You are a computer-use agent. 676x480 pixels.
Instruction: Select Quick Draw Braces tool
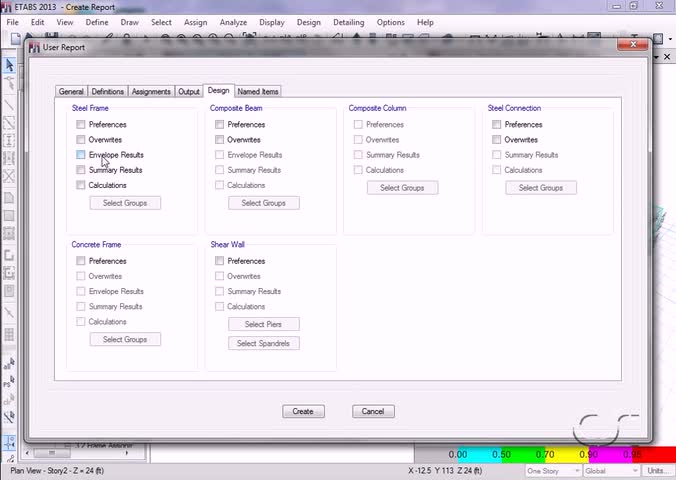(9, 176)
